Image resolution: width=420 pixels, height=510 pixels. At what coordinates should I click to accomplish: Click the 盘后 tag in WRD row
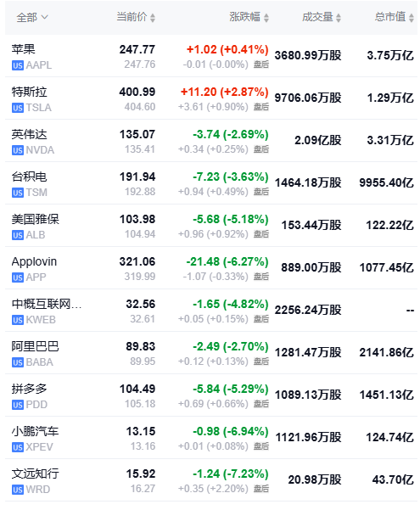click(x=261, y=489)
